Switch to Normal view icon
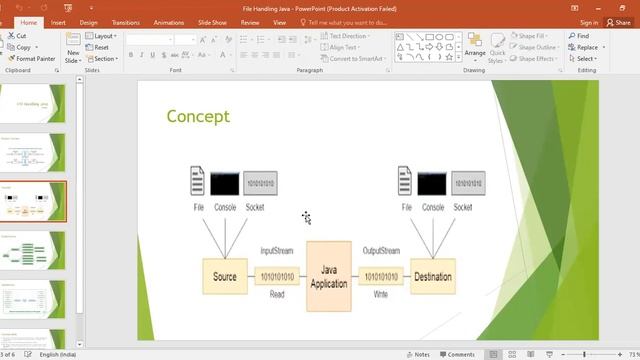 [x=493, y=354]
